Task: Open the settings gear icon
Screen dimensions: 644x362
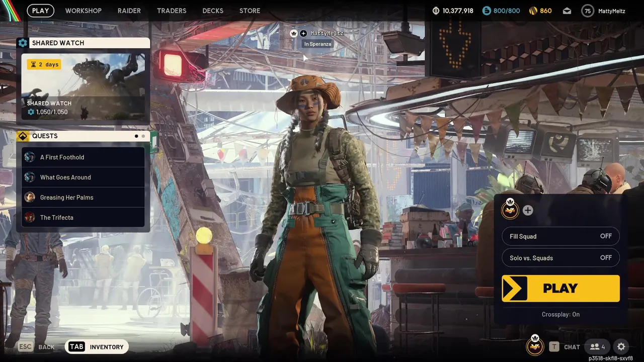Action: 621,346
